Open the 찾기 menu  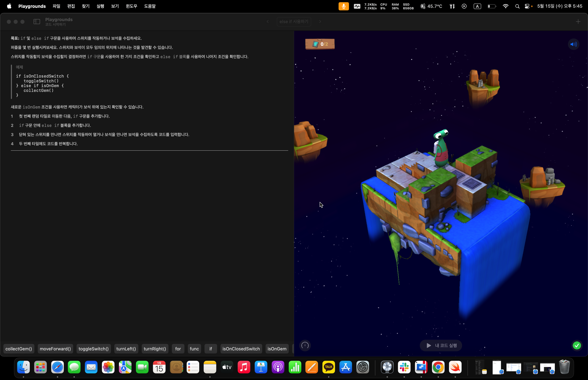[x=86, y=6]
